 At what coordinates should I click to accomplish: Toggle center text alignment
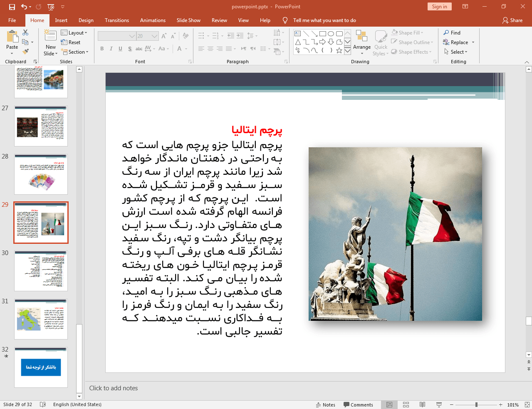pos(210,49)
